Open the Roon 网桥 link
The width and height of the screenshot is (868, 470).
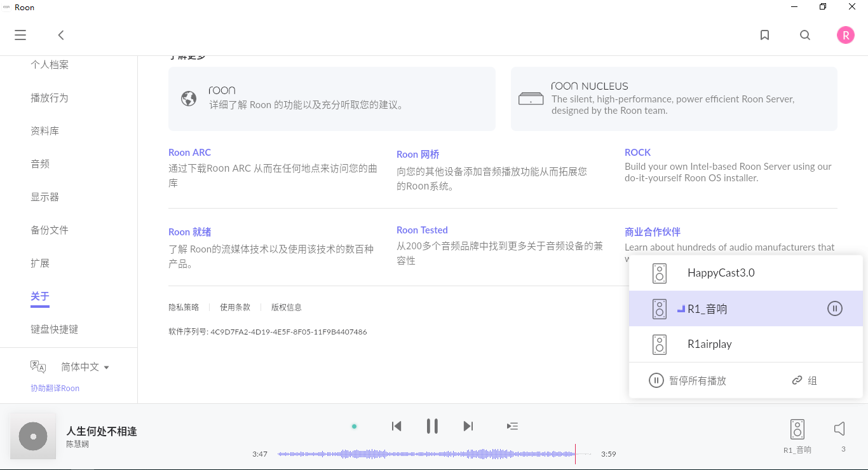[418, 155]
